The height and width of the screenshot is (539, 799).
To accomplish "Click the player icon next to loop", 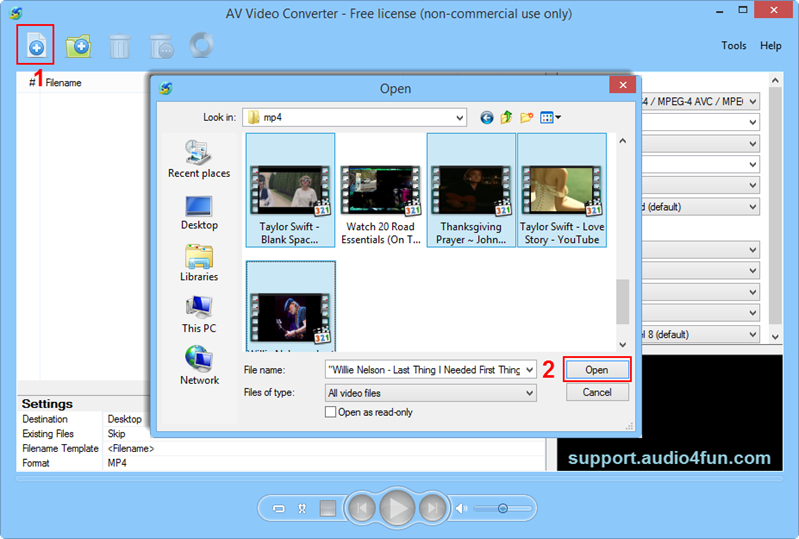I will pos(302,508).
